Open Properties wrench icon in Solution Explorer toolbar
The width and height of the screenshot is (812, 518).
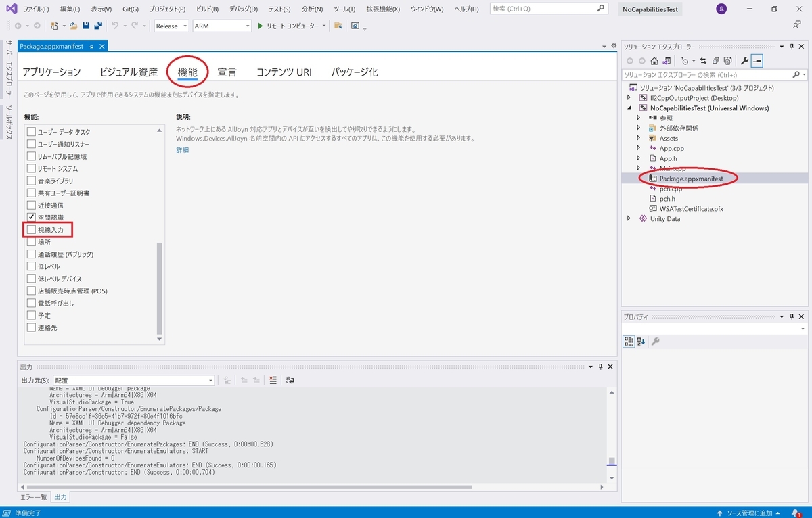coord(744,61)
